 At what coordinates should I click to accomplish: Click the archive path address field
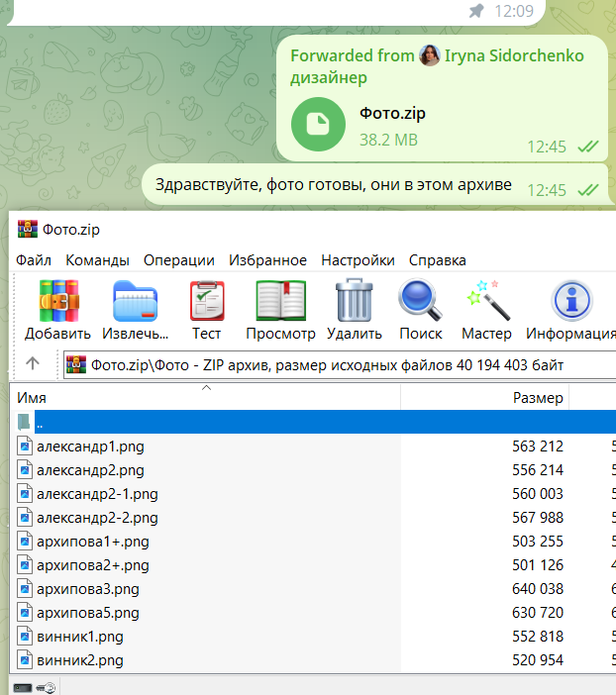point(340,364)
